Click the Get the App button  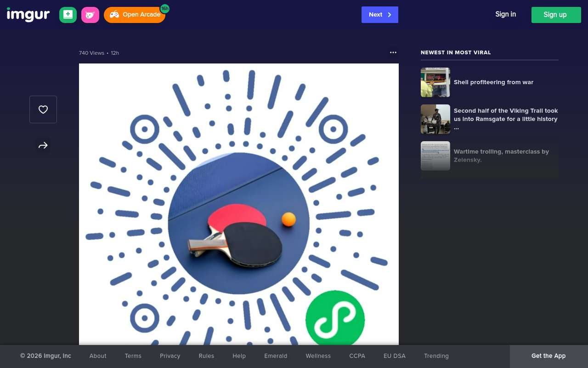click(x=548, y=356)
